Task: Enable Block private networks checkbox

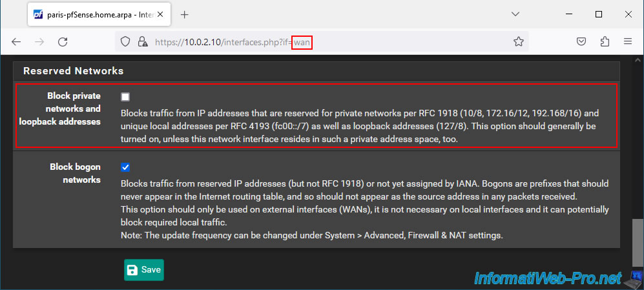Action: [125, 97]
